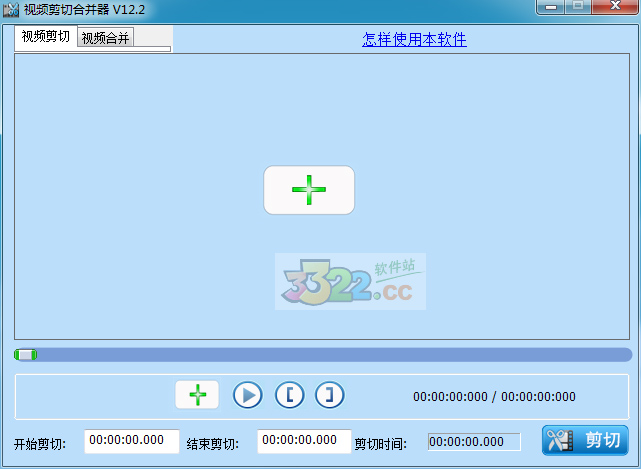Viewport: 641px width, 469px height.
Task: Open the 怎样使用本软件 help link
Action: coord(414,39)
